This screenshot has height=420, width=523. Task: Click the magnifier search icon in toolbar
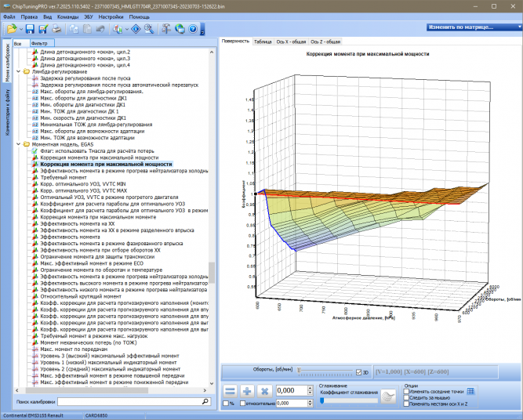(x=149, y=29)
